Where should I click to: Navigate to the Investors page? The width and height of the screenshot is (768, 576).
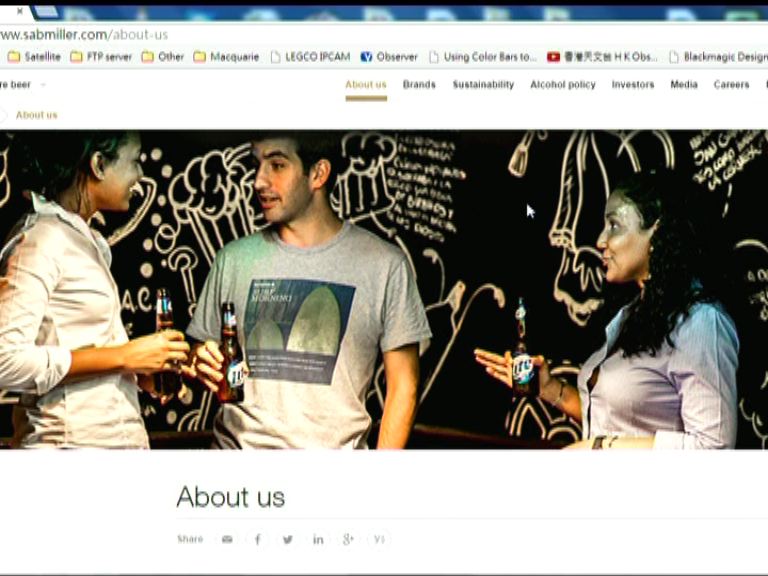[633, 85]
